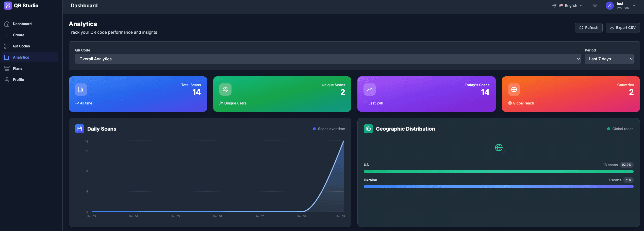Click the trend arrow icon in Today's Scans card
This screenshot has width=644, height=231.
coord(369,90)
